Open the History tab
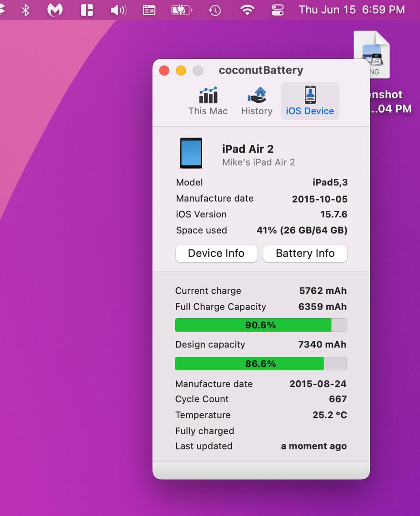The height and width of the screenshot is (516, 420). [257, 101]
